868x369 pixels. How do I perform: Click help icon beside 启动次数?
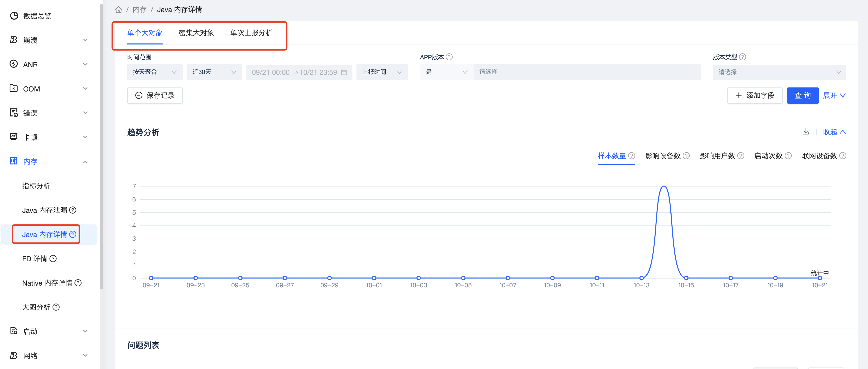[x=788, y=156]
